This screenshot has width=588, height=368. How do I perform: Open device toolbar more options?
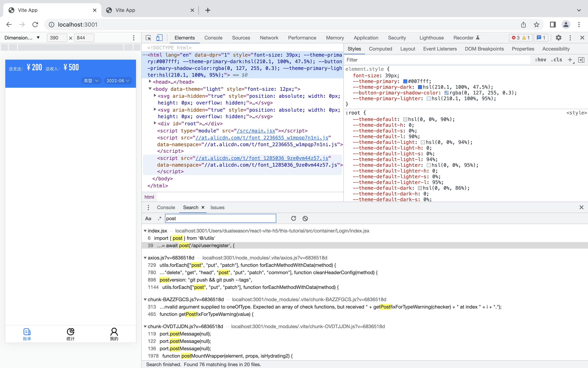134,38
